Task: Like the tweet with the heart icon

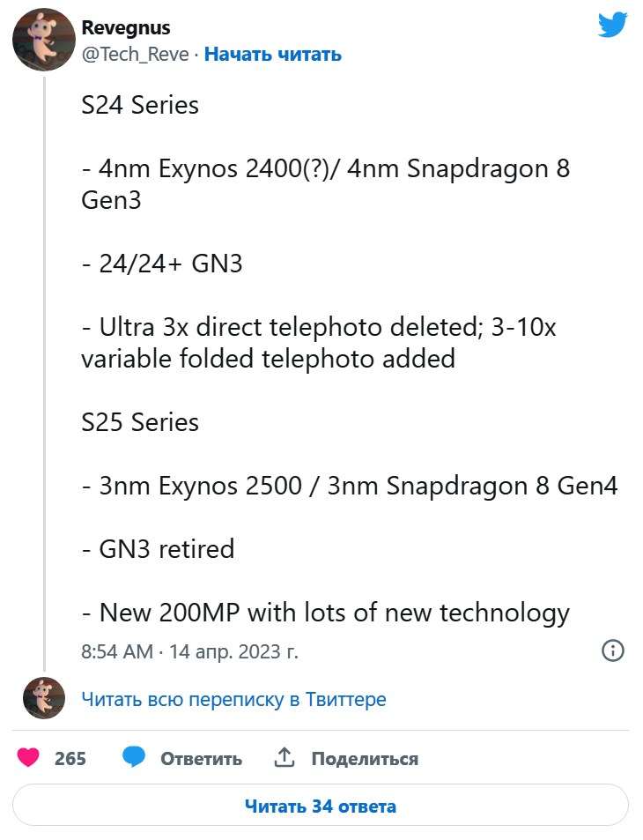Action: coord(29,758)
